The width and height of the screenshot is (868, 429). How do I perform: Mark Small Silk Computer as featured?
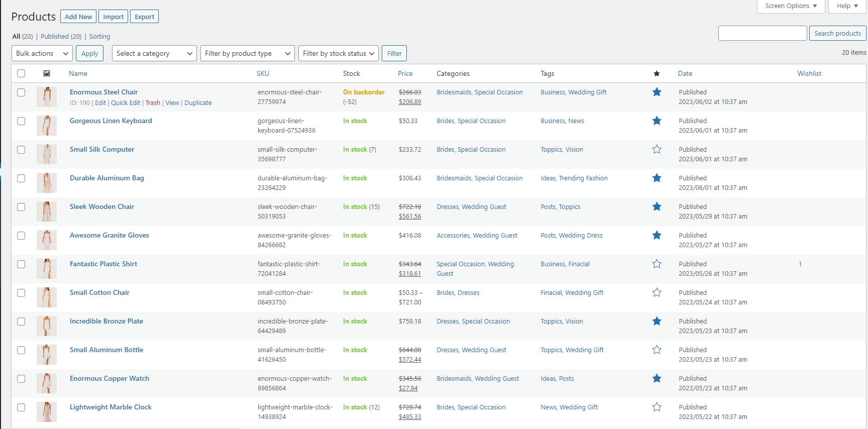657,150
